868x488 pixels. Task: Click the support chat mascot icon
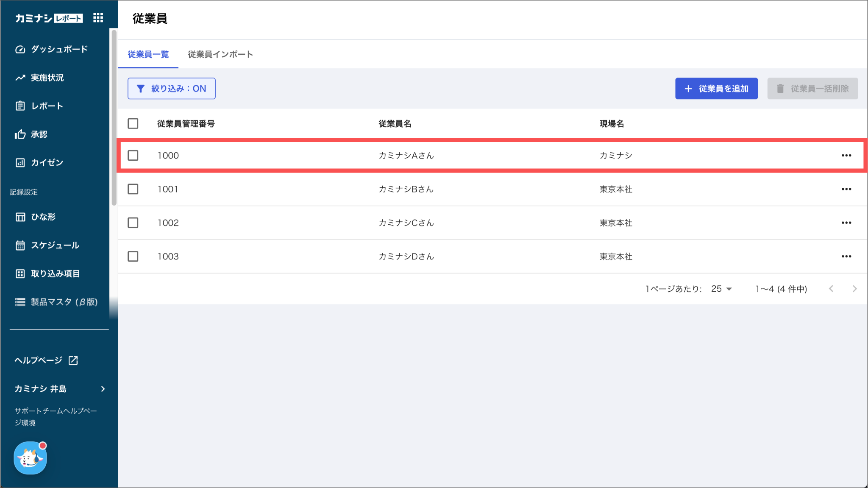pos(30,458)
